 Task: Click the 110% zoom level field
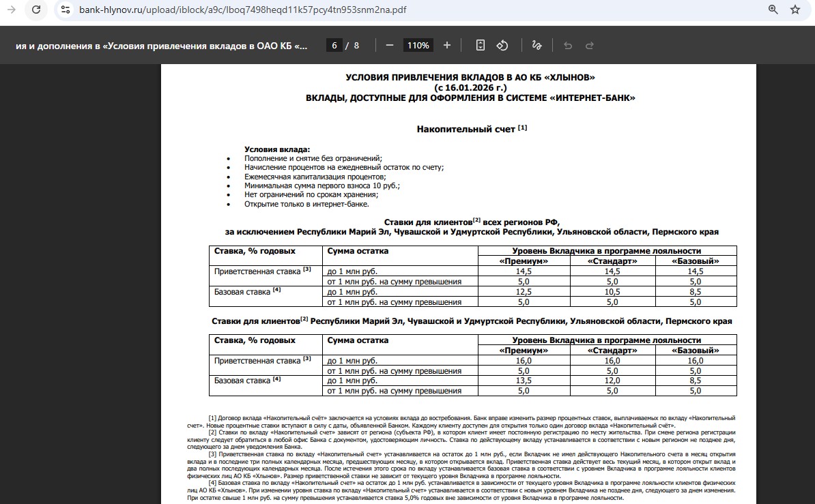418,45
